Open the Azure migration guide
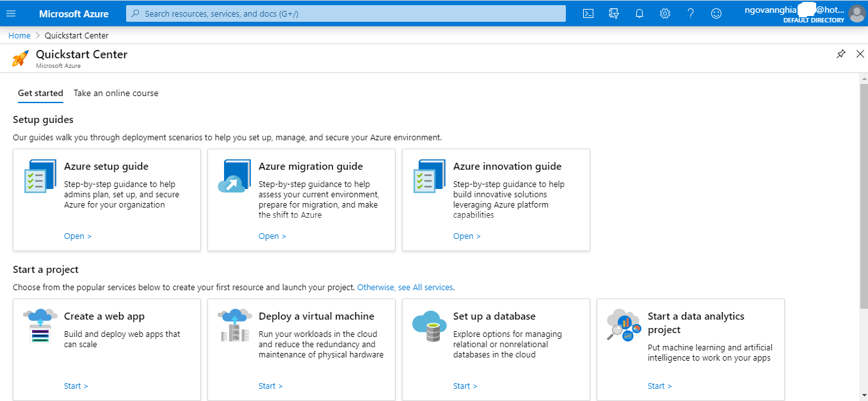 pos(272,236)
